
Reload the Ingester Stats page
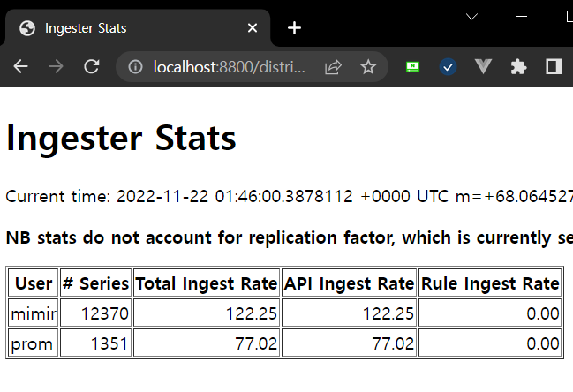[91, 67]
